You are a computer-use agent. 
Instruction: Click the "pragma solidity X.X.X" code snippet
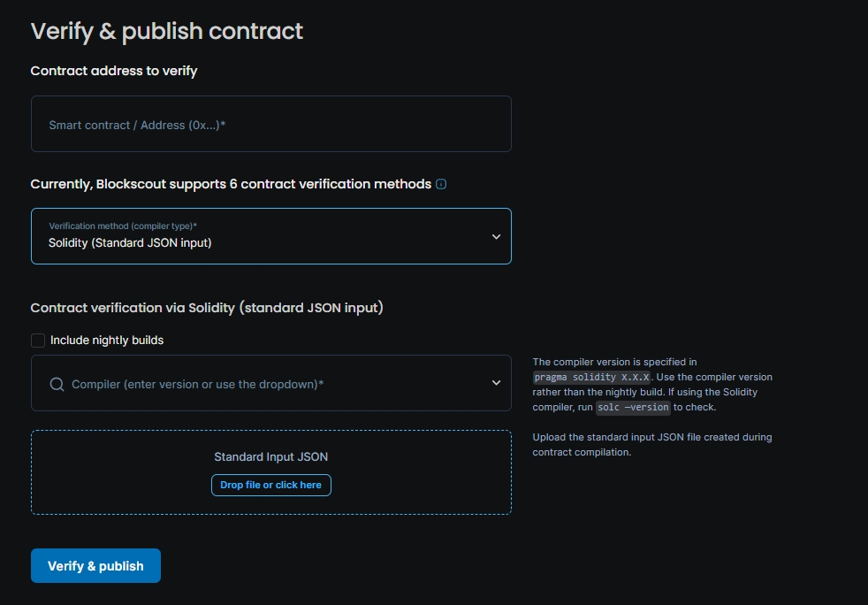coord(591,377)
